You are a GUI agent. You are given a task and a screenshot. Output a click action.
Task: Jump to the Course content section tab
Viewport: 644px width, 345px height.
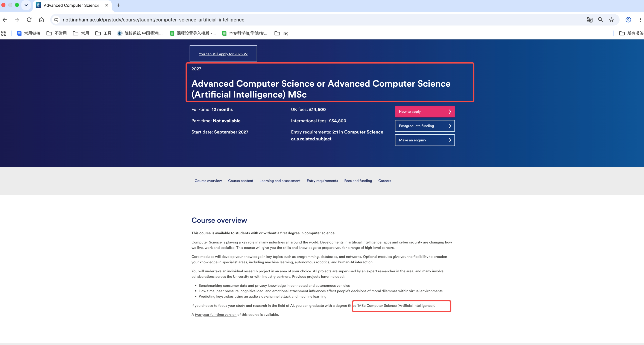[240, 181]
